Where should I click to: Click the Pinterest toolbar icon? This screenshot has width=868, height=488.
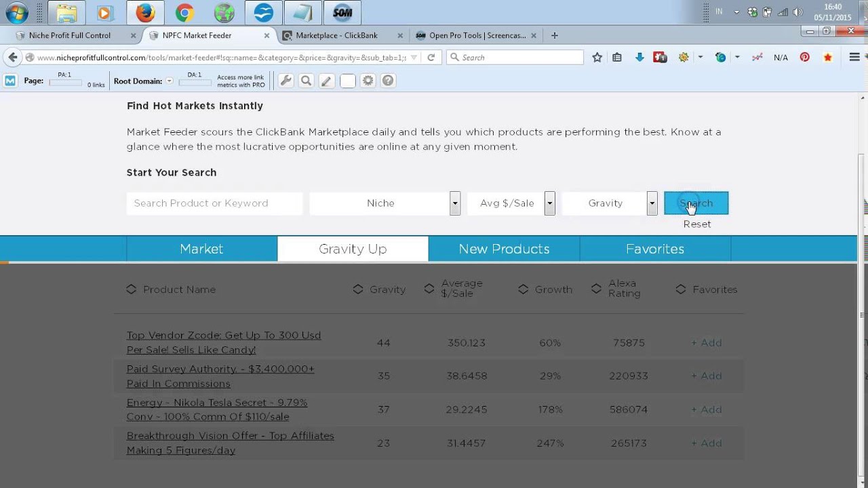click(x=805, y=58)
